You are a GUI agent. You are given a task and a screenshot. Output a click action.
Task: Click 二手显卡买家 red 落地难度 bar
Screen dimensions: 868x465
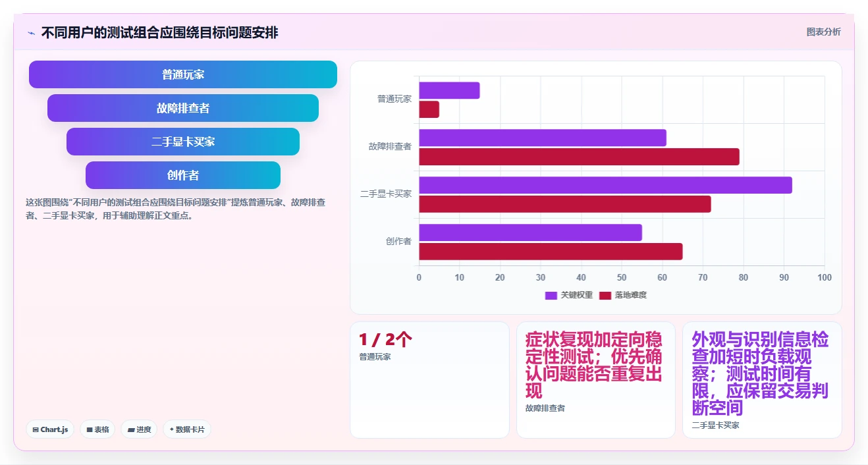click(565, 204)
